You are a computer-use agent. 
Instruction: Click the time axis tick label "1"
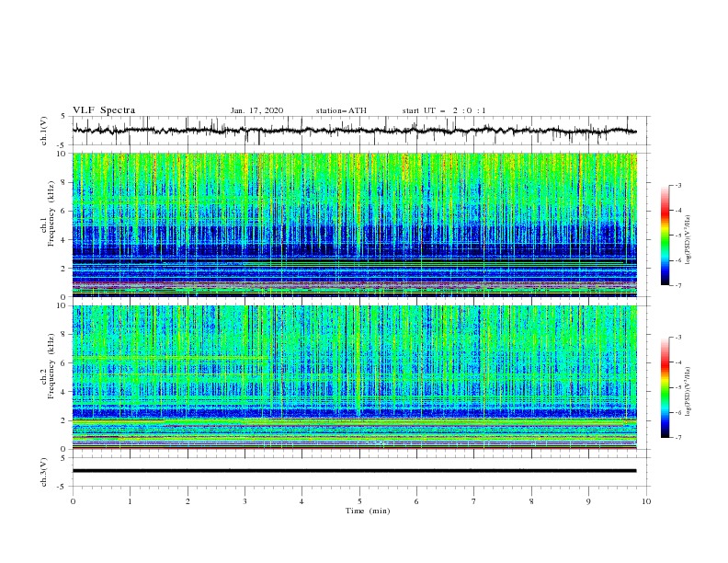130,501
